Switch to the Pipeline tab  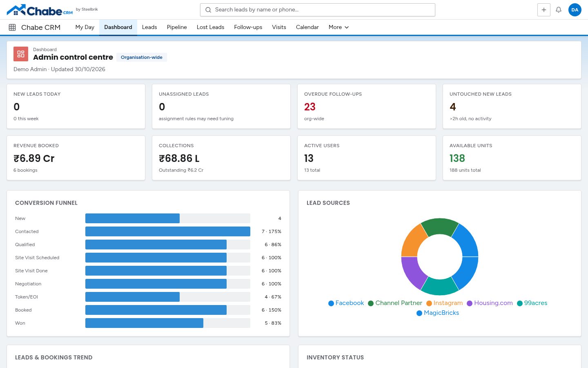coord(177,27)
